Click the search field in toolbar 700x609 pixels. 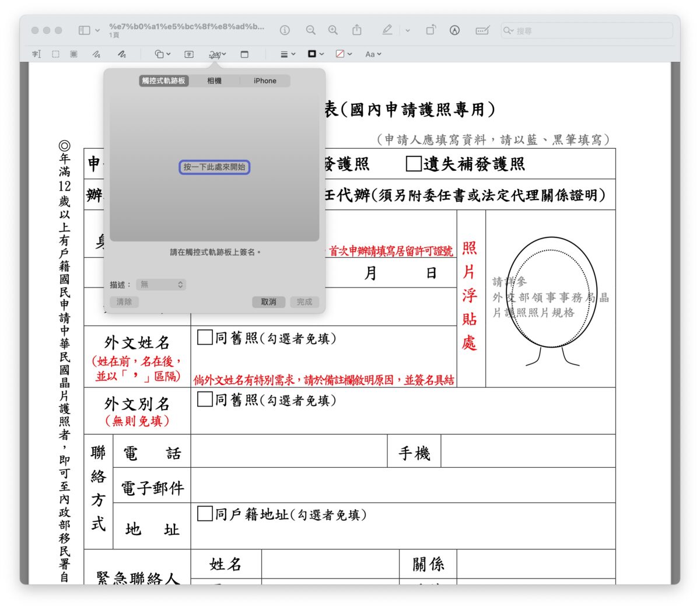click(587, 30)
